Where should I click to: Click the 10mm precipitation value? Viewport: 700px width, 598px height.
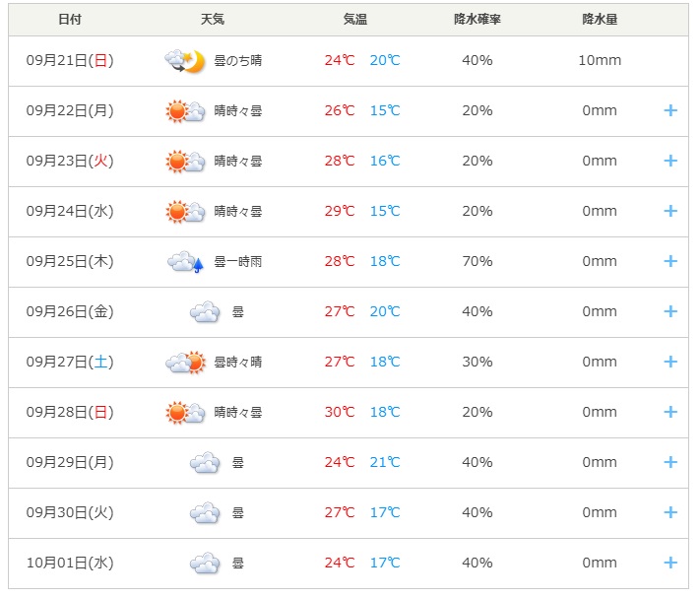(x=600, y=61)
